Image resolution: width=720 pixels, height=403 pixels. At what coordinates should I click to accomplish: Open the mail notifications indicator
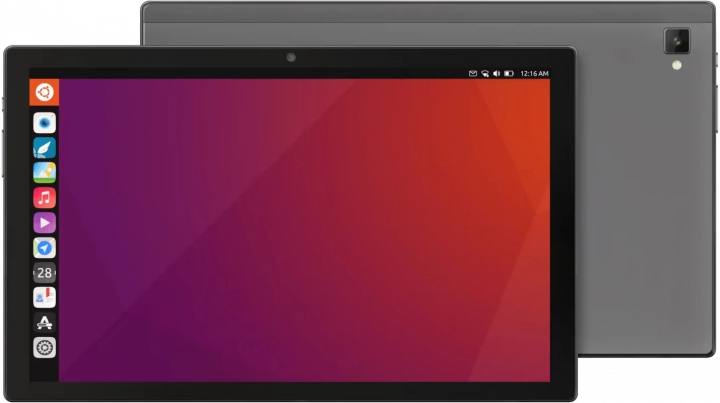point(472,73)
